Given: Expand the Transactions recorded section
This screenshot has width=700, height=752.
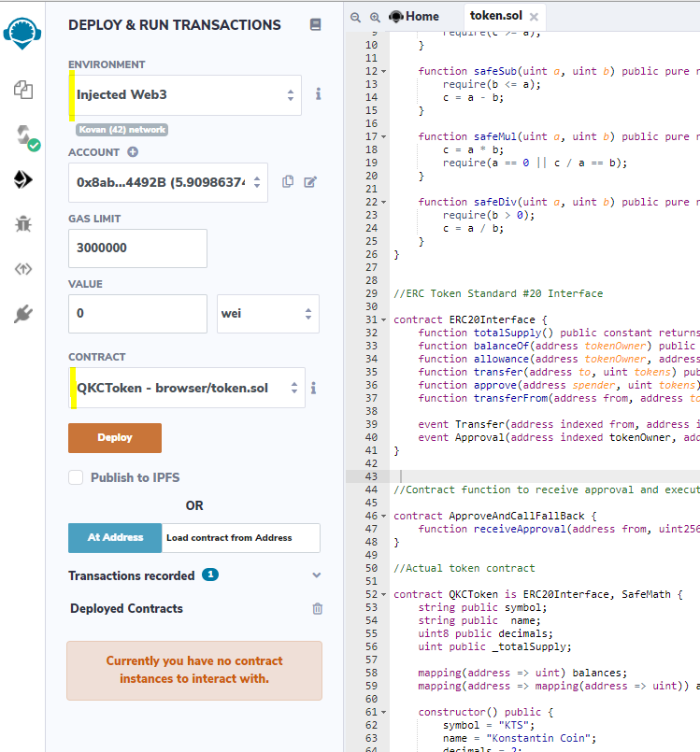Looking at the screenshot, I should pos(316,575).
